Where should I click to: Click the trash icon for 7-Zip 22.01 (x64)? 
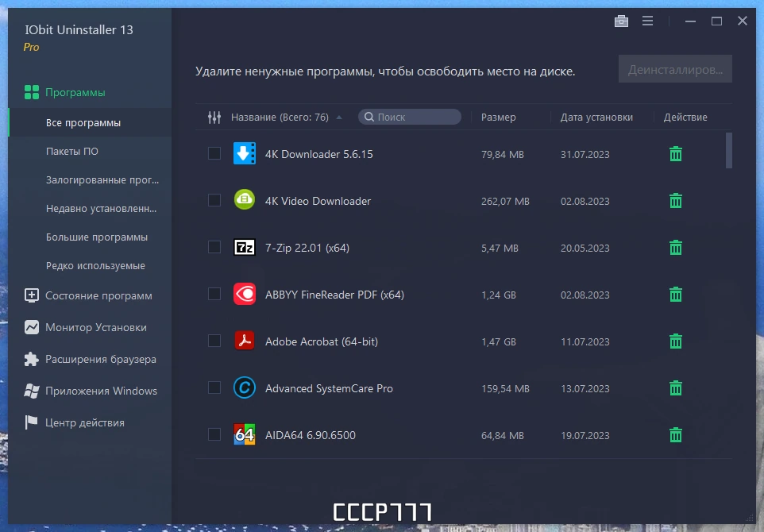click(675, 248)
